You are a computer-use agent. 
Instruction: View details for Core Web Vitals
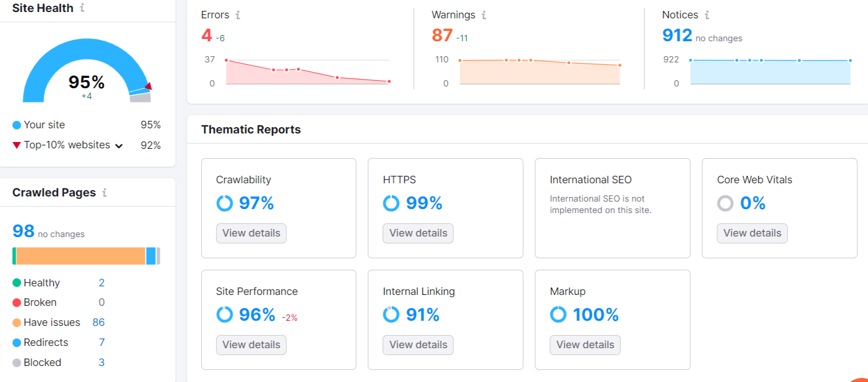pos(752,233)
